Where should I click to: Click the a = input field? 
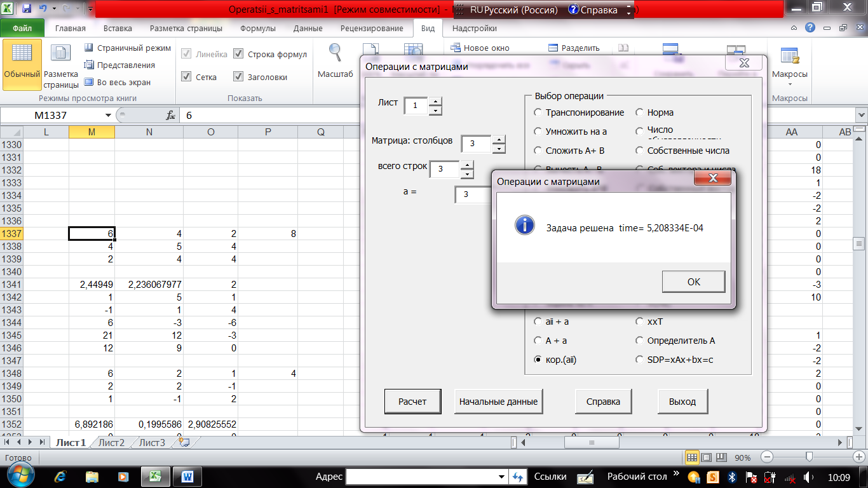(x=473, y=194)
